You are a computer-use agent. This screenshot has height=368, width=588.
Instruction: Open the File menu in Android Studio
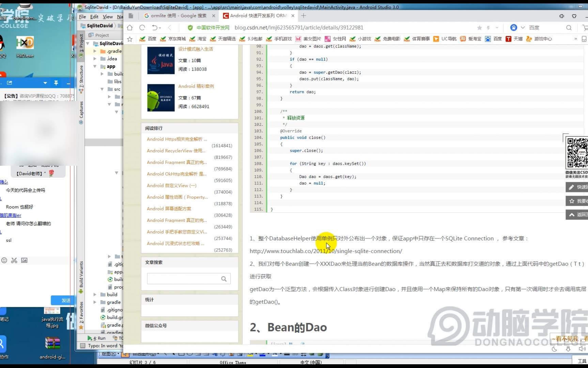82,17
